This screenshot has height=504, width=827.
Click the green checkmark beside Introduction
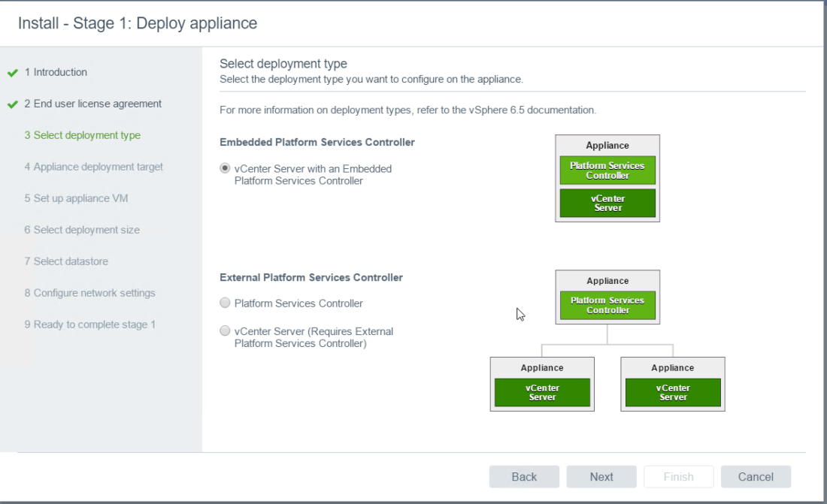tap(12, 73)
